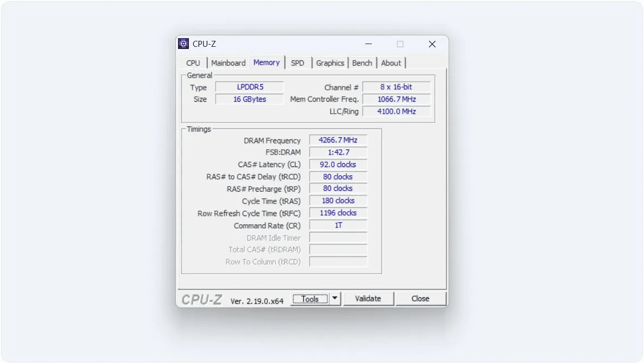Click the Channel # value 8 x 16-bit

click(x=396, y=87)
